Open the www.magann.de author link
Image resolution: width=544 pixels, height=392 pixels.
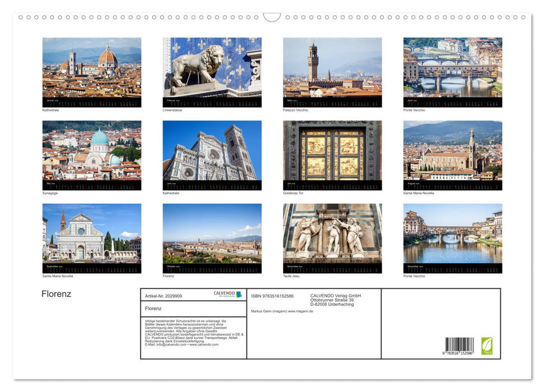(300, 311)
